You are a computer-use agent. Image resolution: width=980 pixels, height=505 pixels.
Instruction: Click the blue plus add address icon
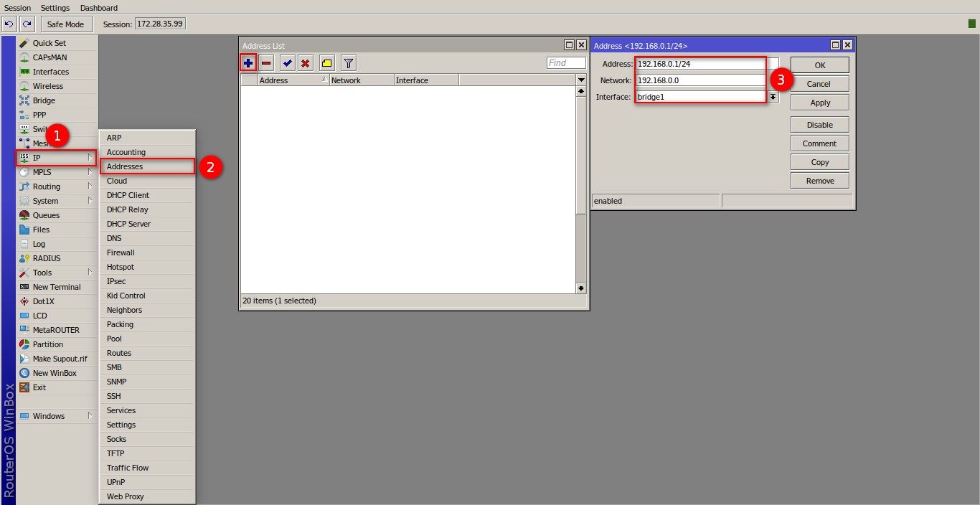[248, 63]
